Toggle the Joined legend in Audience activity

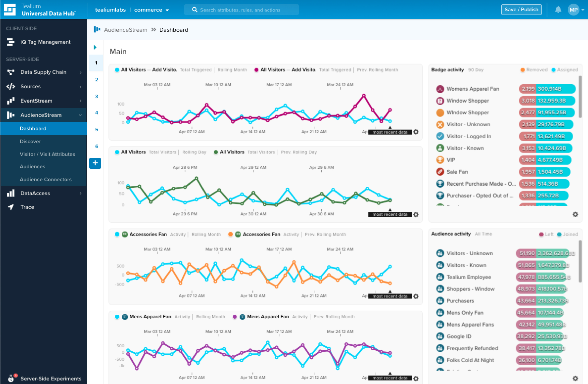tap(567, 234)
